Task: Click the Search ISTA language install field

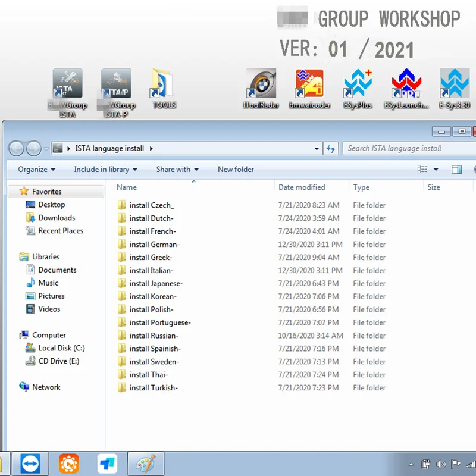Action: [x=409, y=148]
